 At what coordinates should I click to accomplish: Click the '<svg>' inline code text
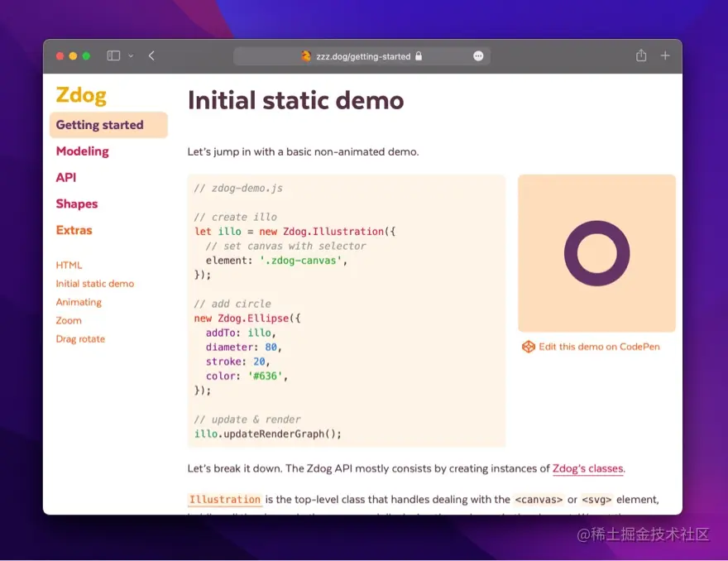(x=596, y=500)
